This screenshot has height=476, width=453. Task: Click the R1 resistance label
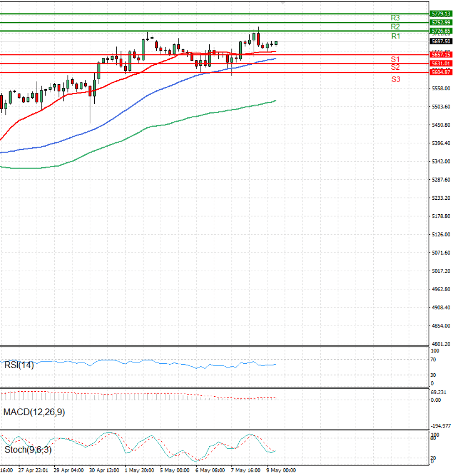pos(395,36)
